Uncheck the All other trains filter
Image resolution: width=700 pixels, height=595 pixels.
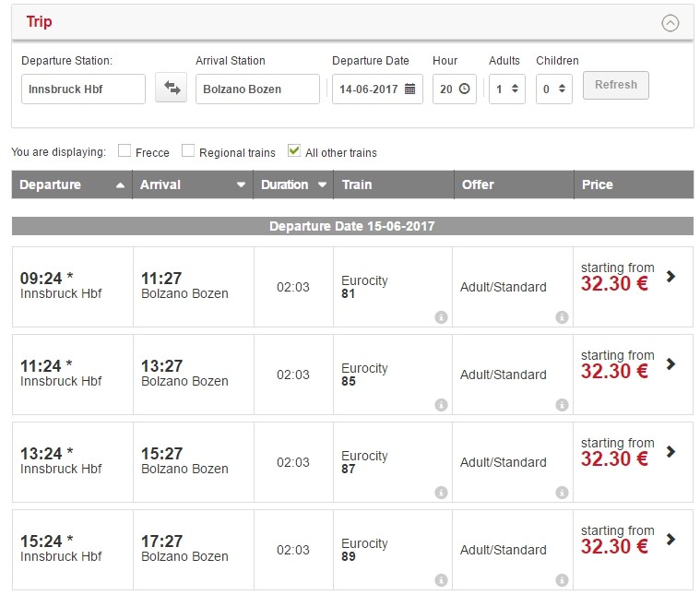[294, 151]
